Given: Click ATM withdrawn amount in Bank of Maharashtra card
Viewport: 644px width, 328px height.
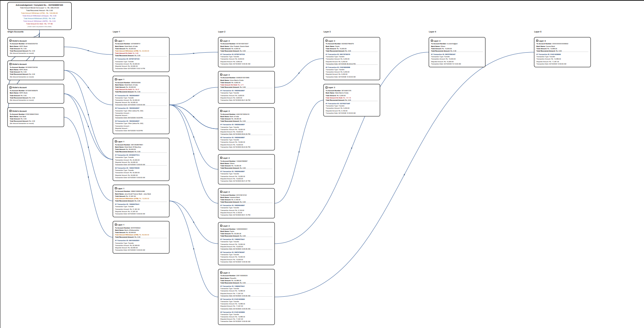Looking at the screenshot, I should (132, 235).
